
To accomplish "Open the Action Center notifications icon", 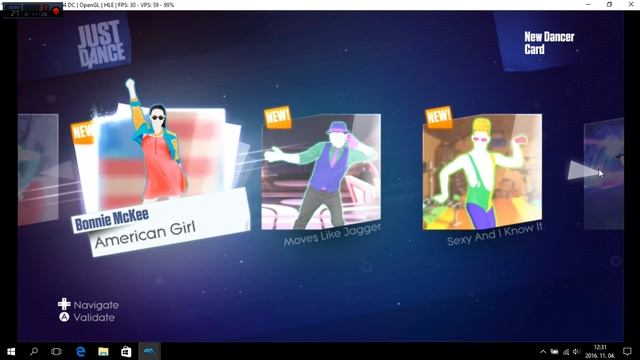I will coord(627,351).
